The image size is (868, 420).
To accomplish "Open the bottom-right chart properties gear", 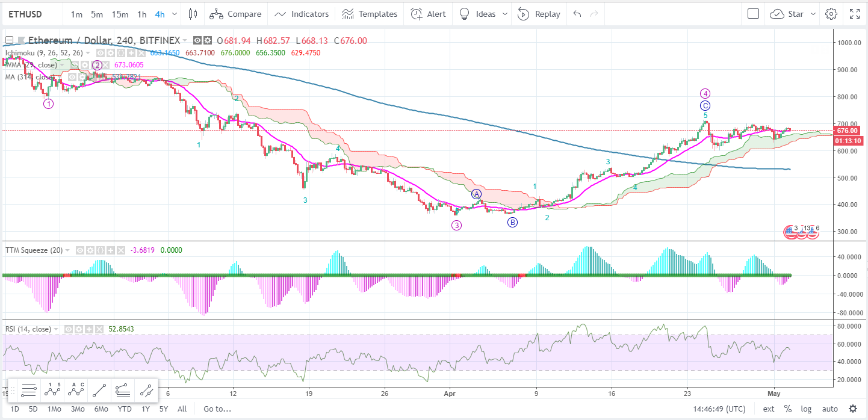I will tap(852, 409).
